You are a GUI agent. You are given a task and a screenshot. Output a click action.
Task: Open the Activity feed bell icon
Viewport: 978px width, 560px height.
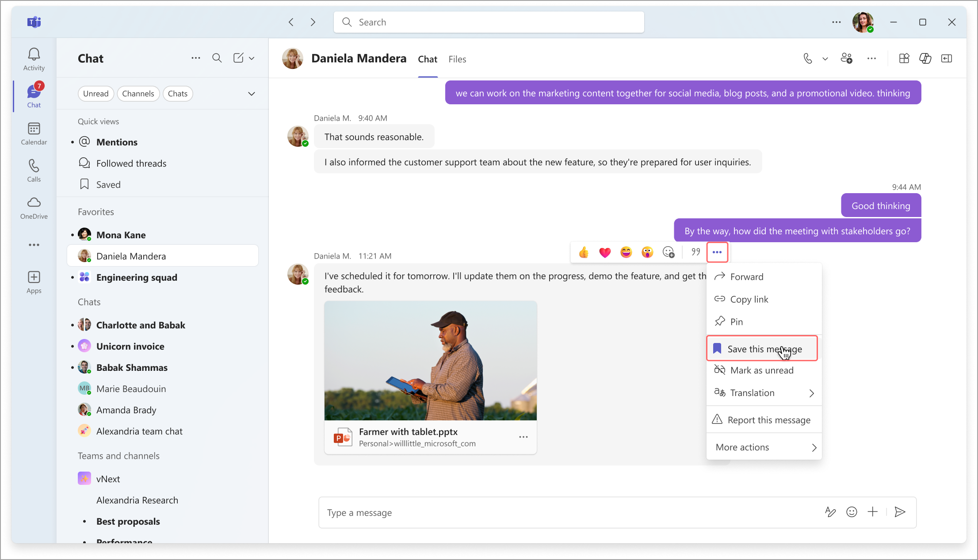tap(34, 55)
